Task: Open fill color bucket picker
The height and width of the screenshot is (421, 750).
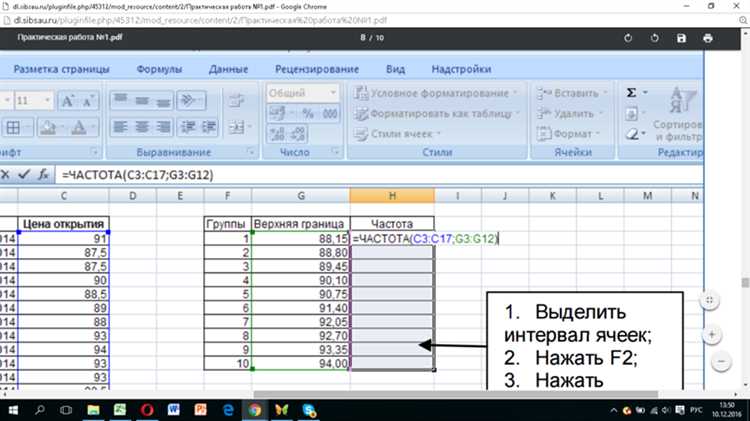Action: [51, 127]
